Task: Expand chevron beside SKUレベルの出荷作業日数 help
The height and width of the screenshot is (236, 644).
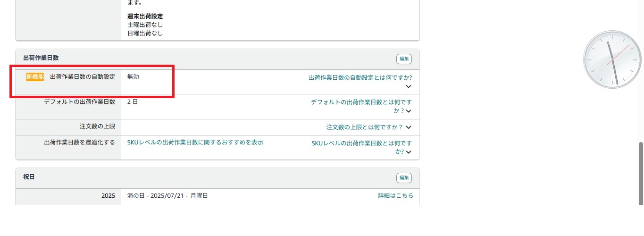Action: (x=409, y=152)
